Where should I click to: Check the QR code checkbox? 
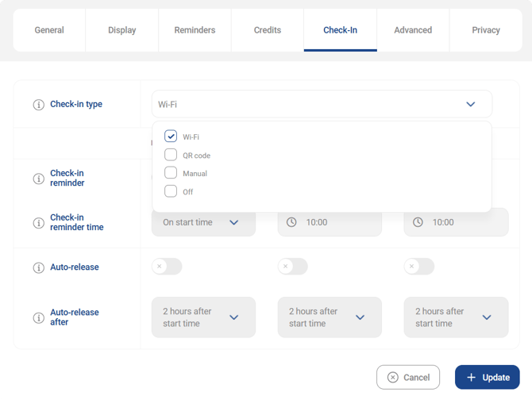[171, 155]
